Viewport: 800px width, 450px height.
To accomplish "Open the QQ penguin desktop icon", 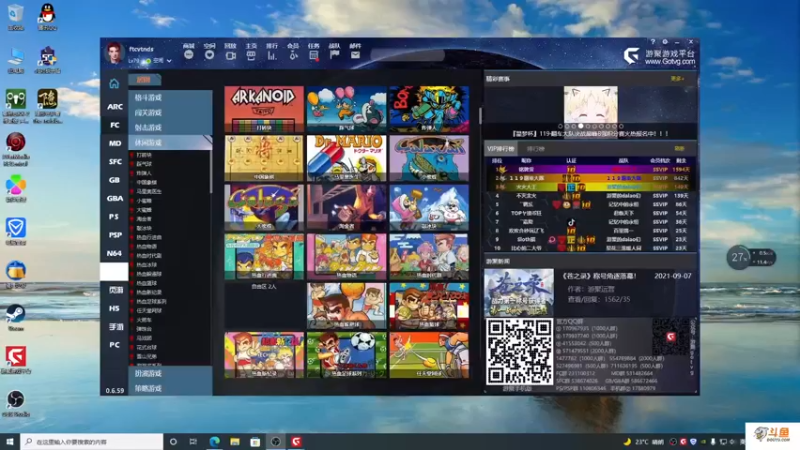I will tap(47, 16).
